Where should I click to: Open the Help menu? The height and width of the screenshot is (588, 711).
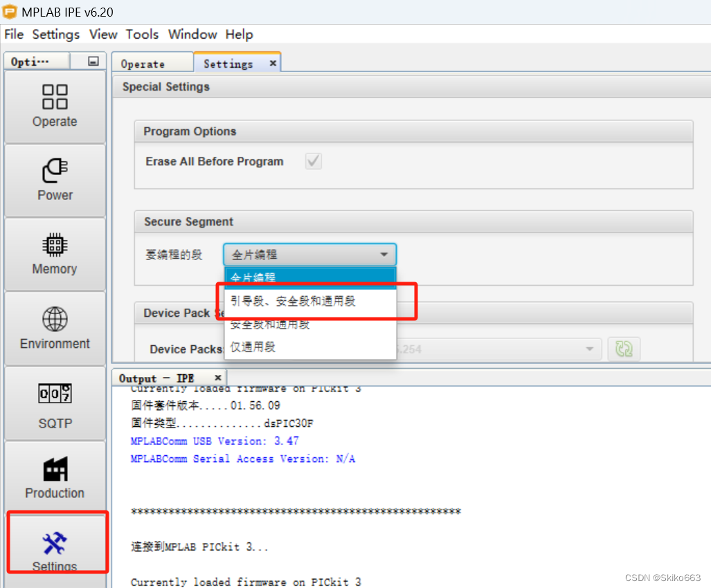pos(239,35)
